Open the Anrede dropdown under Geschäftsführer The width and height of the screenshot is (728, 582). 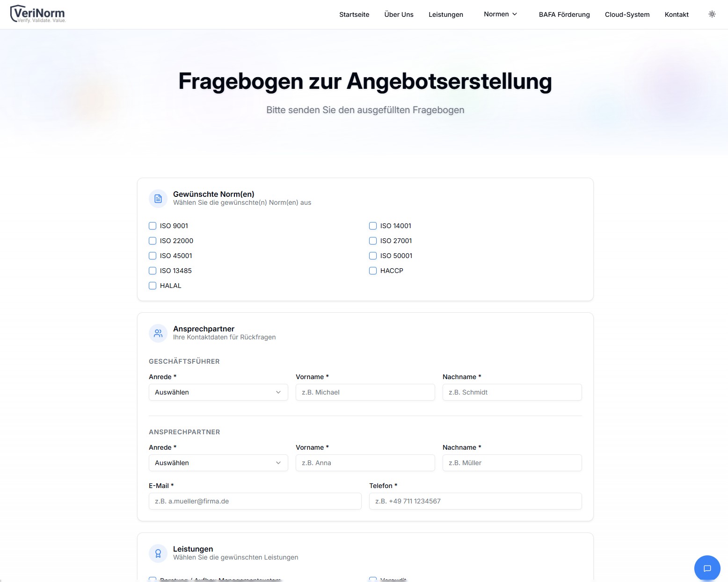coord(218,392)
